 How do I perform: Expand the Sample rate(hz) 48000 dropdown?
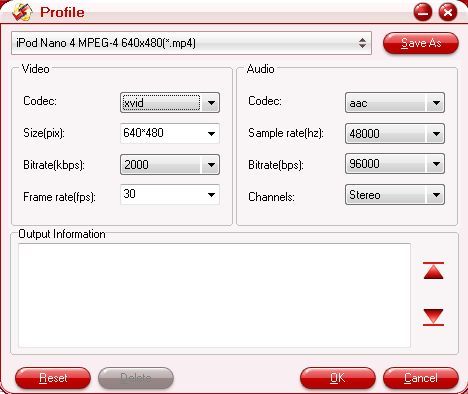point(395,134)
